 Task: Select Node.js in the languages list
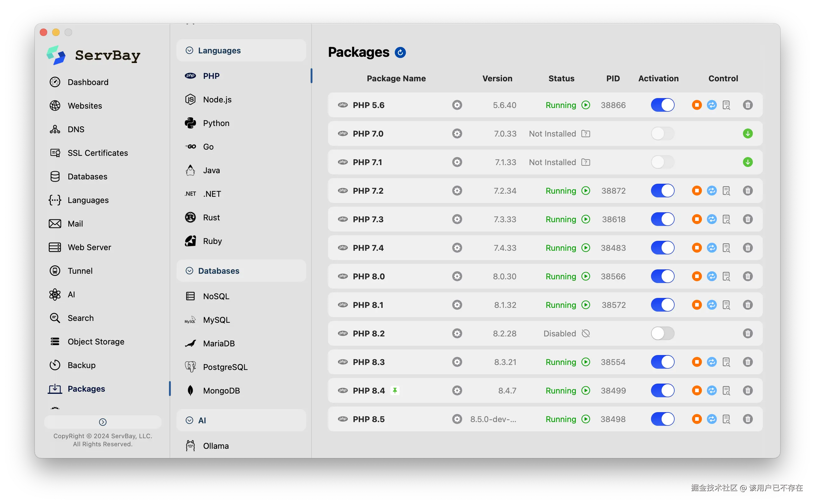(217, 99)
